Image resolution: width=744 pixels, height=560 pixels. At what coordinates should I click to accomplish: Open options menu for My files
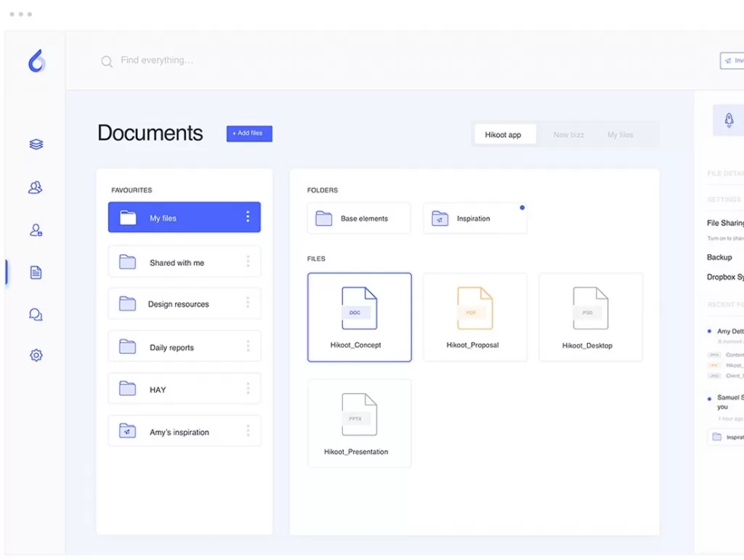pos(248,217)
